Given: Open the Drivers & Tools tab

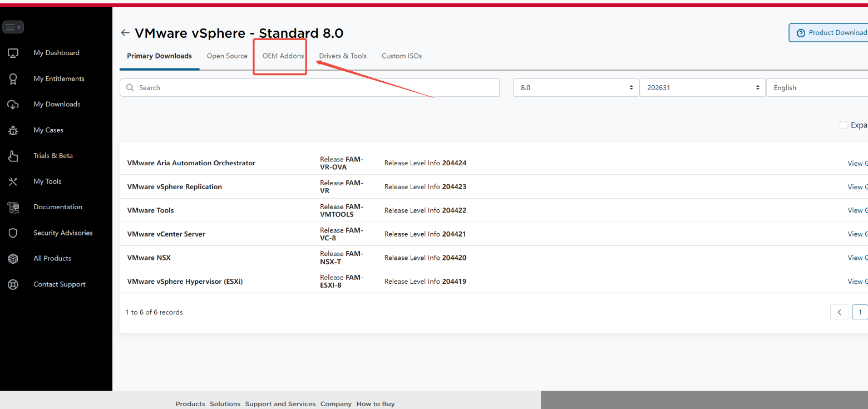Looking at the screenshot, I should coord(343,56).
